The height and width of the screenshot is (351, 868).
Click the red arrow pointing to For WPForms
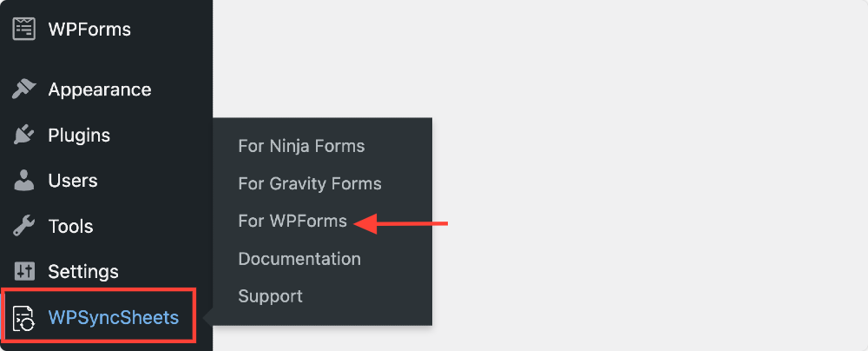[401, 223]
